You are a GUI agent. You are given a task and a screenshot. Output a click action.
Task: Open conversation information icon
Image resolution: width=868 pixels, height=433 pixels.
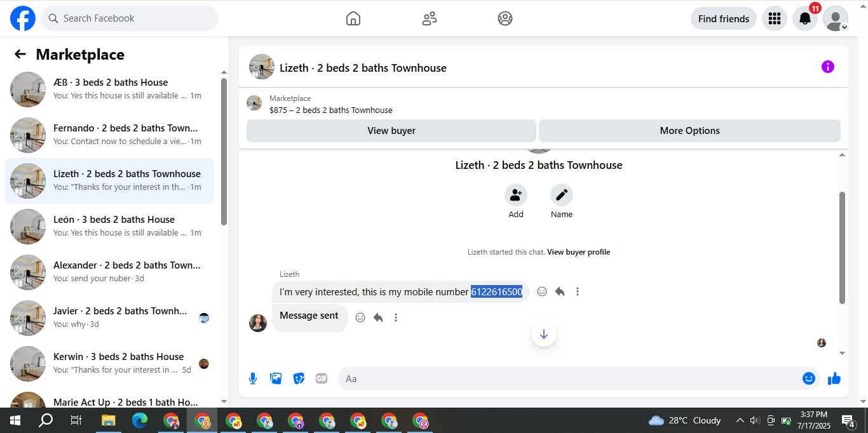pyautogui.click(x=827, y=67)
